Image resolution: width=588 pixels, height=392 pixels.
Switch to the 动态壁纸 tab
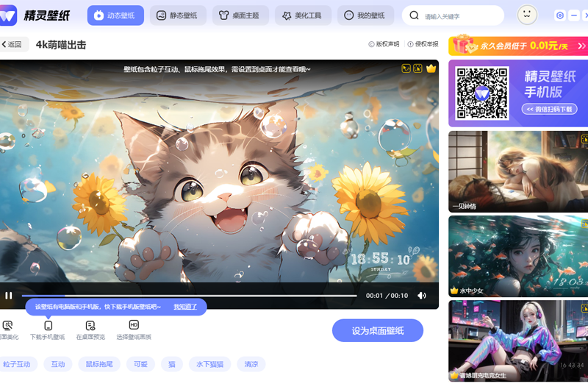(115, 15)
